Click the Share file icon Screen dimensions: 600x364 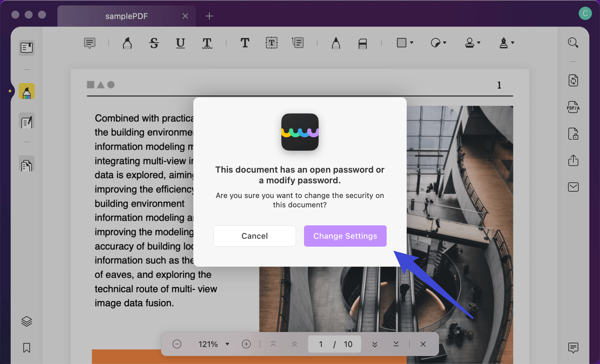[x=573, y=160]
